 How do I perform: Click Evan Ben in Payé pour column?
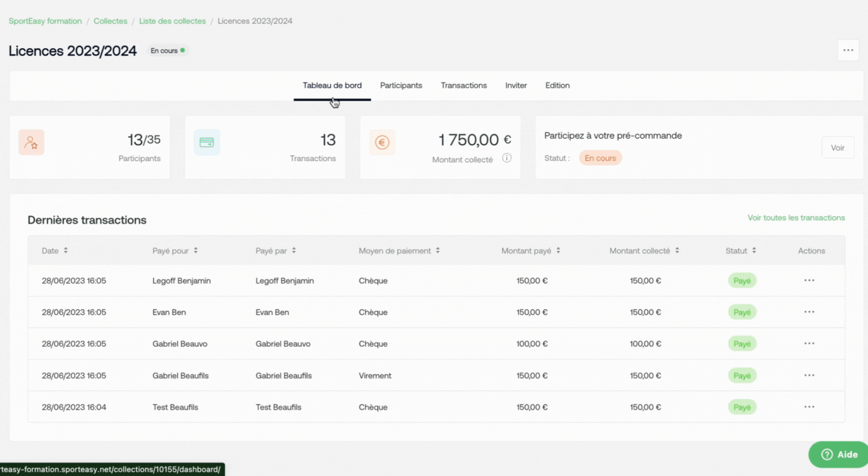169,312
